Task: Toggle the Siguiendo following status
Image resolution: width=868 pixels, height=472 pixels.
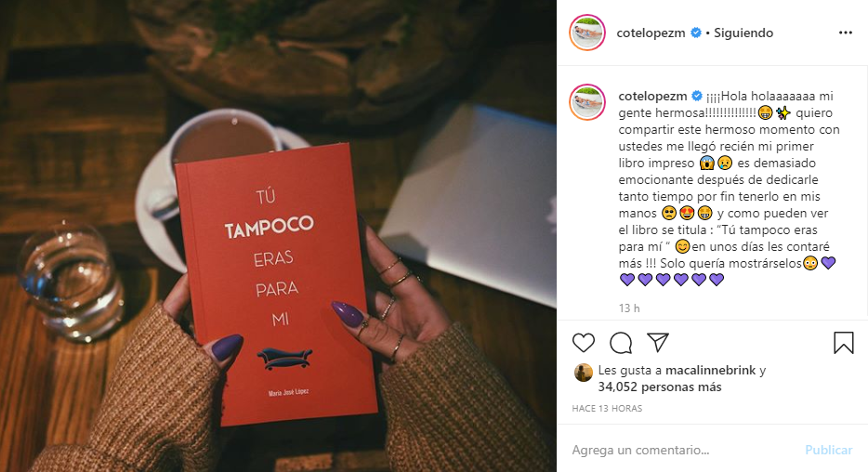Action: coord(743,33)
